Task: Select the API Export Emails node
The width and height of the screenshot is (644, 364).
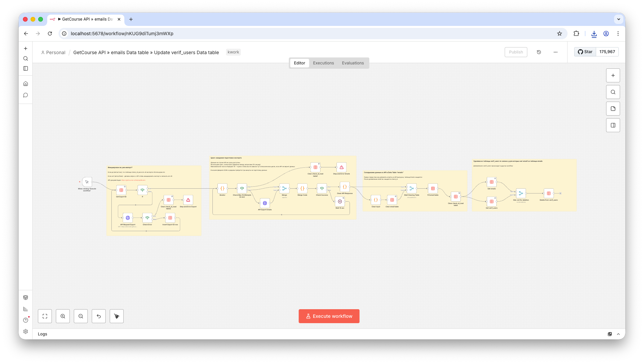Action: (x=265, y=203)
